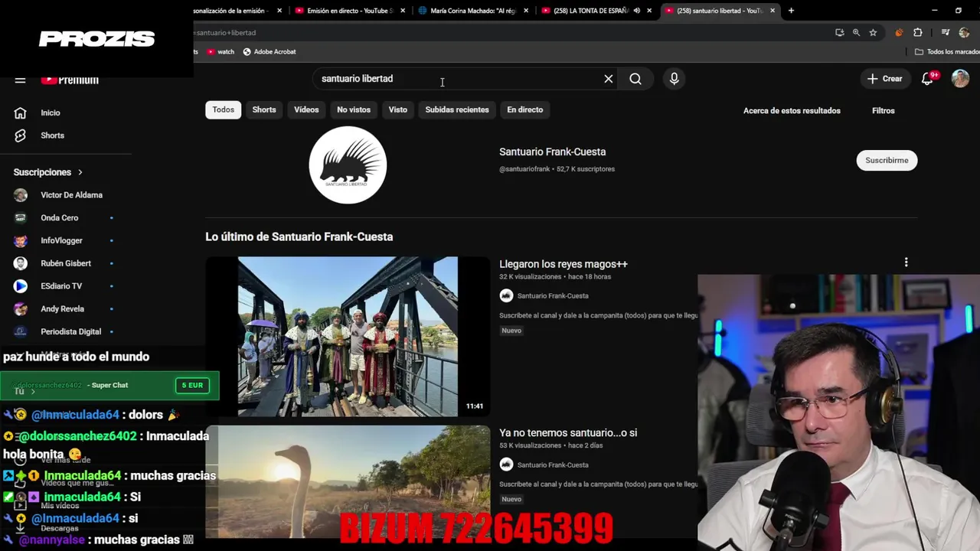This screenshot has width=980, height=551.
Task: Open the Todos los marcadores folder
Action: click(947, 52)
